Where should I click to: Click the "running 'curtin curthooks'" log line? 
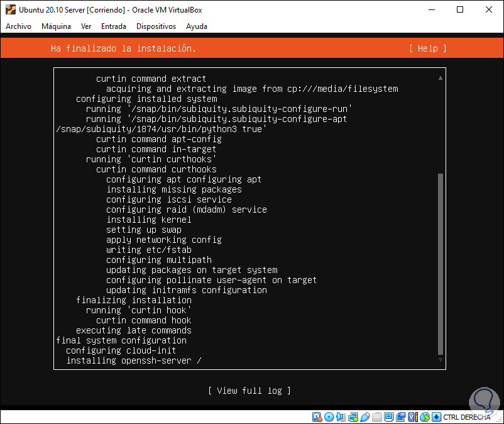(x=151, y=159)
